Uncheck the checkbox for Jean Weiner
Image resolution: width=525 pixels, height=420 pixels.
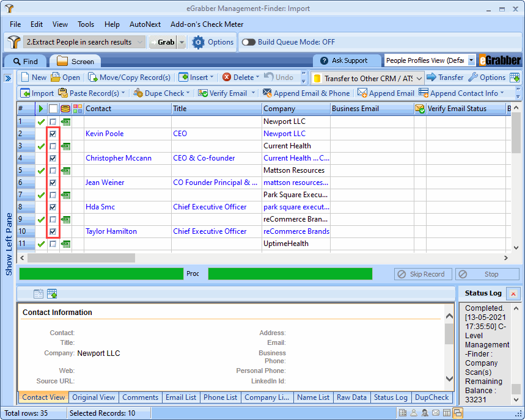tap(53, 183)
